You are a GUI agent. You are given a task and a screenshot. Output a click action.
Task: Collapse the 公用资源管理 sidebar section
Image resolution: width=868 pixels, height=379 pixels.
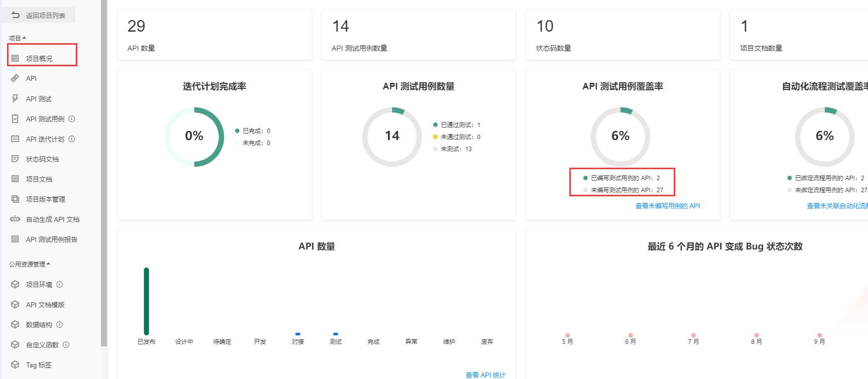tap(30, 264)
